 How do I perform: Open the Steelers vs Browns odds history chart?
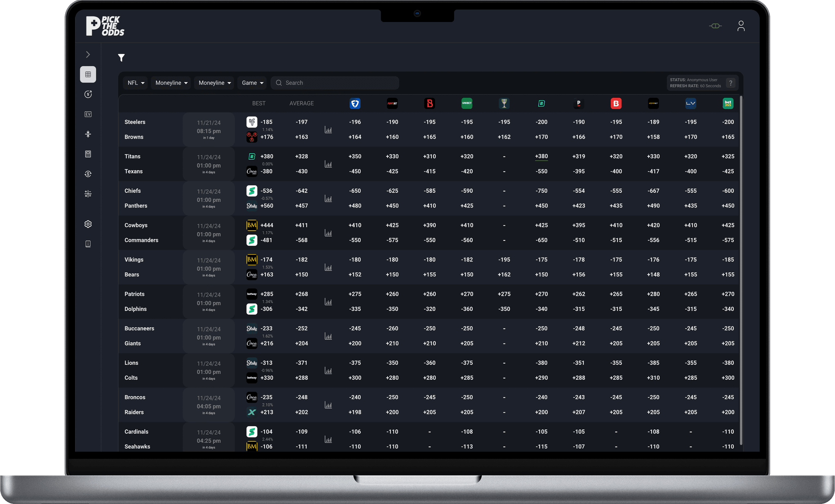(328, 130)
